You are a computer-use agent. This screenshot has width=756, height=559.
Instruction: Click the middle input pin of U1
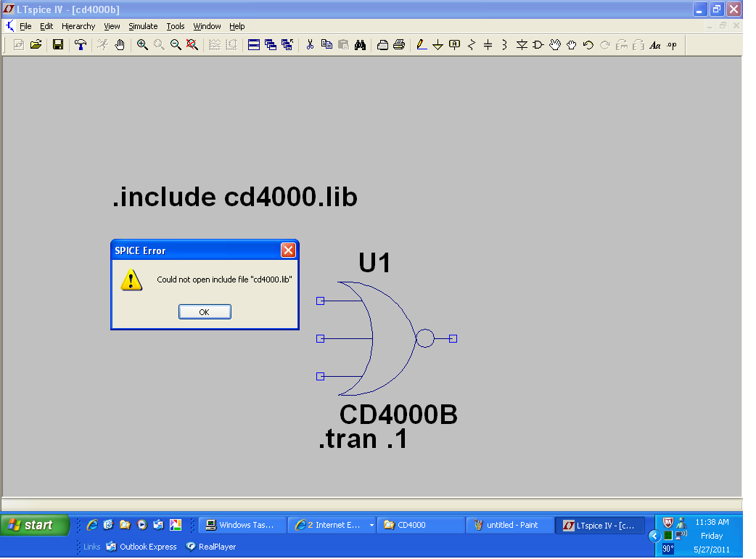320,338
